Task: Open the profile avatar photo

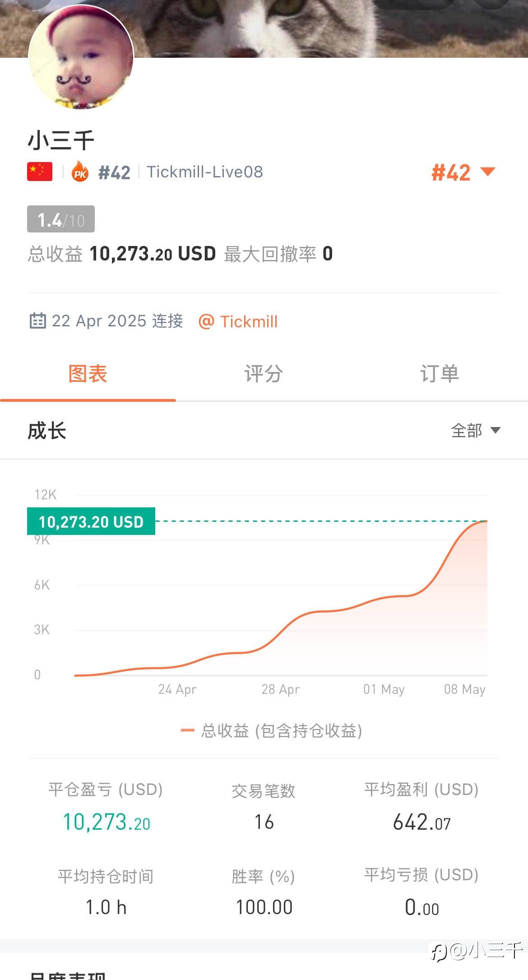Action: 81,57
